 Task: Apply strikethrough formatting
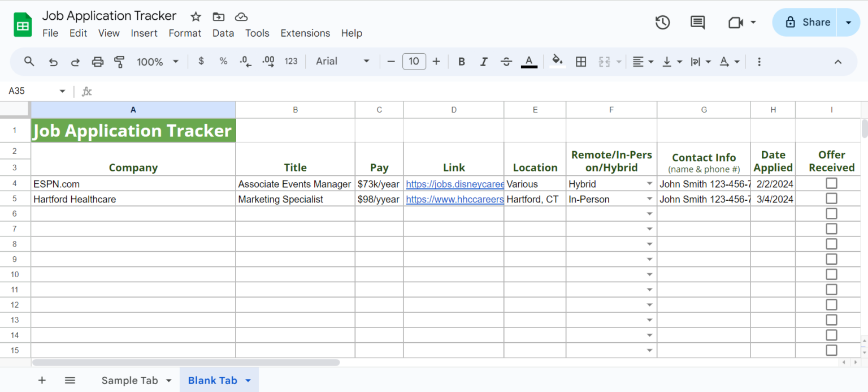point(506,61)
